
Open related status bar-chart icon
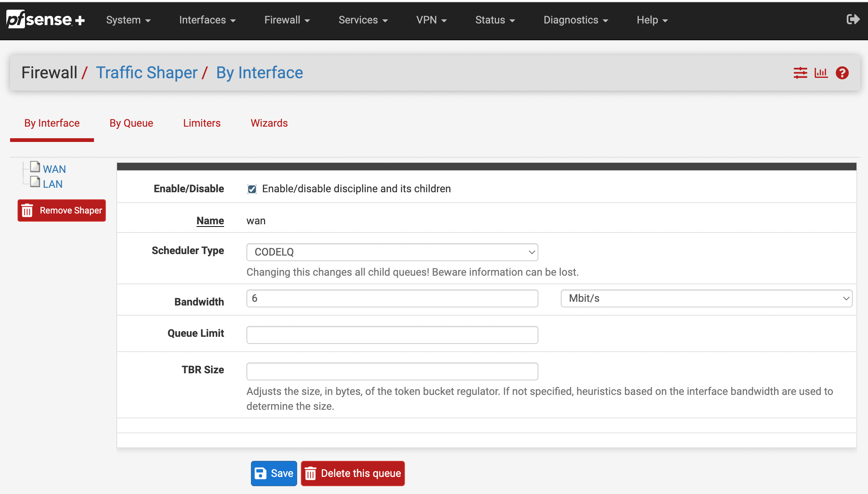click(821, 73)
